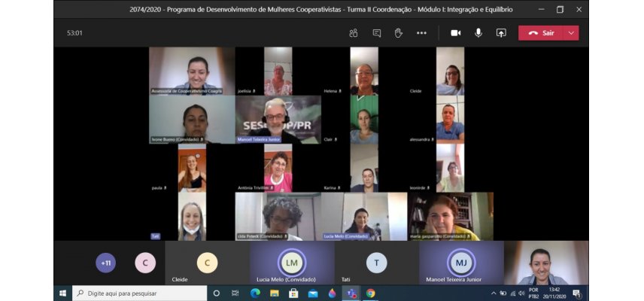Screen dimensions: 644x301
Task: Open the notification center icon
Action: pos(577,293)
